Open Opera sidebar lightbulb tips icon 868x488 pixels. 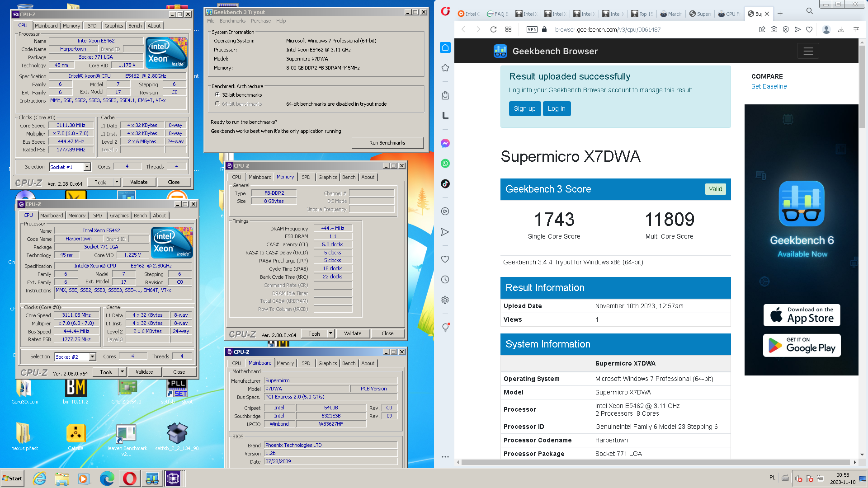tap(445, 327)
